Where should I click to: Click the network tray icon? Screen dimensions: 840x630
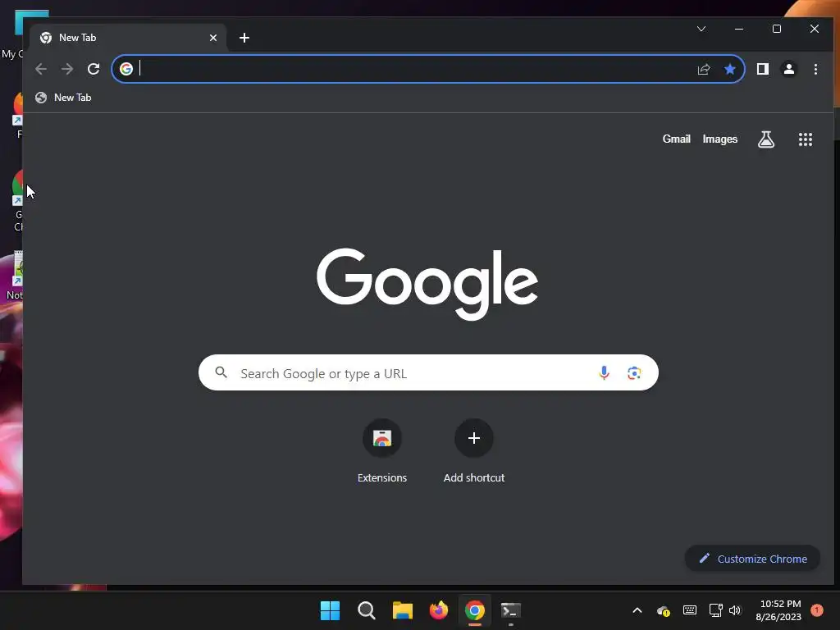click(715, 610)
